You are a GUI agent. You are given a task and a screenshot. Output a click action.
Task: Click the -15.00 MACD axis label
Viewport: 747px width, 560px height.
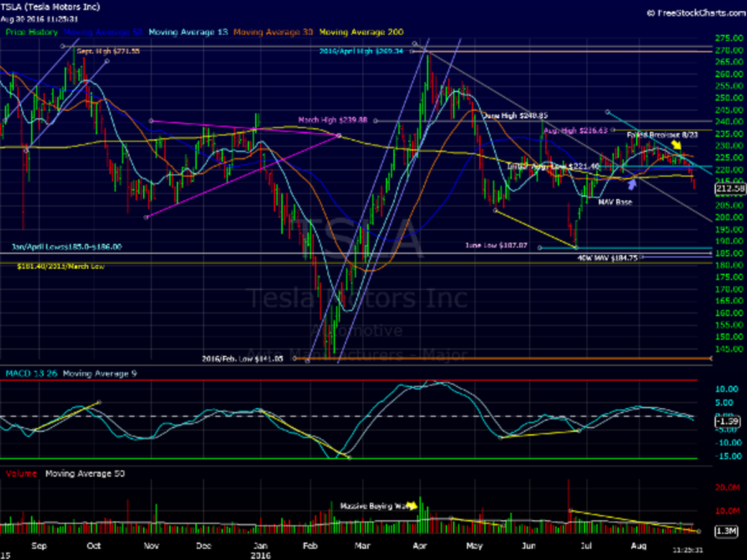click(728, 456)
